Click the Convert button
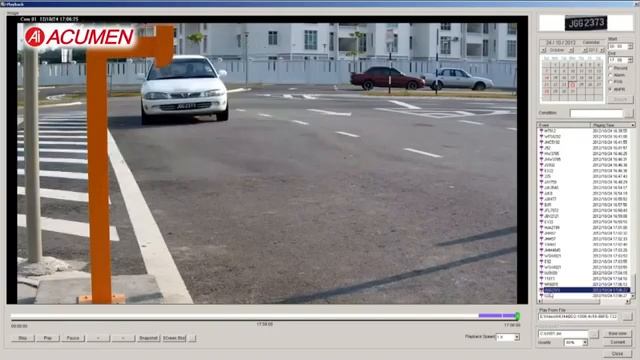 click(618, 342)
